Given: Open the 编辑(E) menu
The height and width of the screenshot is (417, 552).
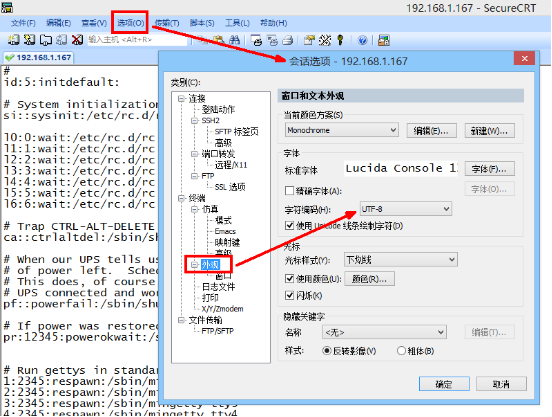Looking at the screenshot, I should pos(58,23).
